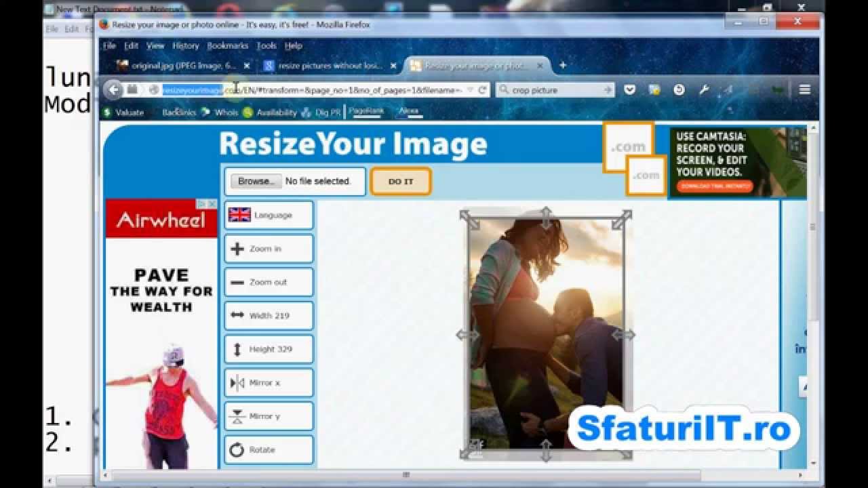Click the top-left corner resize handle of the image

click(469, 219)
